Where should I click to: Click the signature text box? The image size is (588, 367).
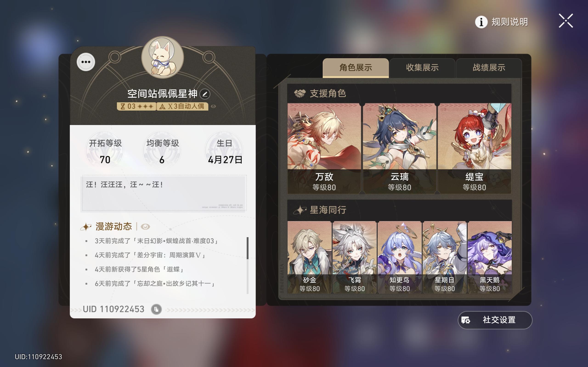164,193
